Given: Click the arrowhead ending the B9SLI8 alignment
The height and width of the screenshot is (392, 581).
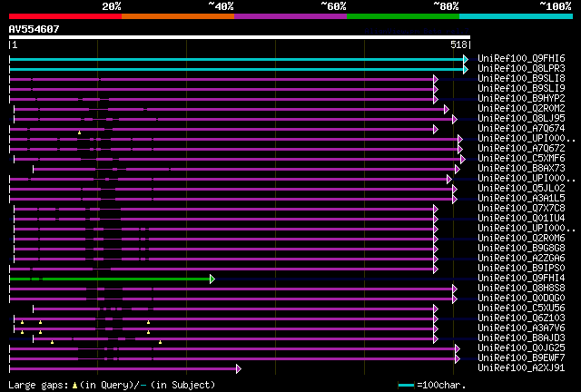Looking at the screenshot, I should click(x=436, y=79).
